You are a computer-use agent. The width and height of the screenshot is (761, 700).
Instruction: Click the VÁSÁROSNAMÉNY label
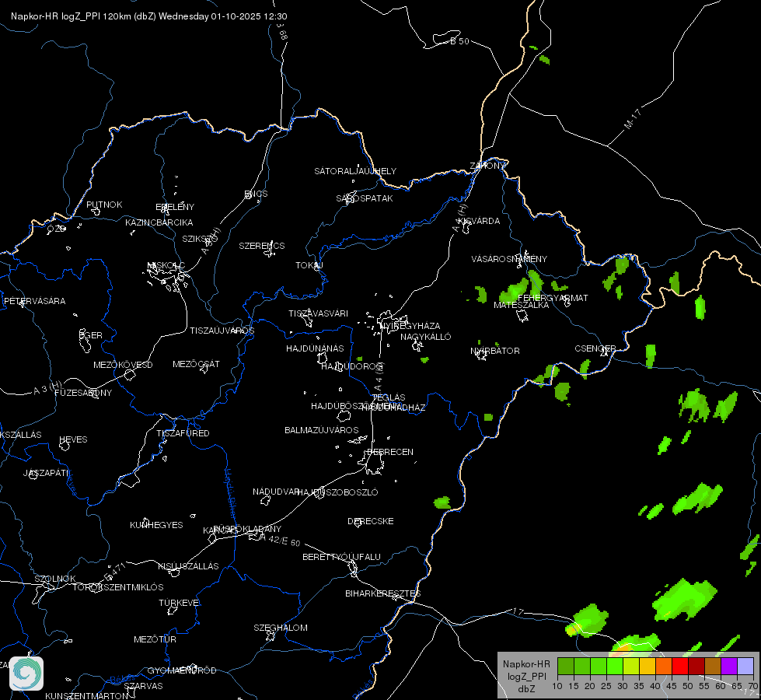(x=509, y=259)
